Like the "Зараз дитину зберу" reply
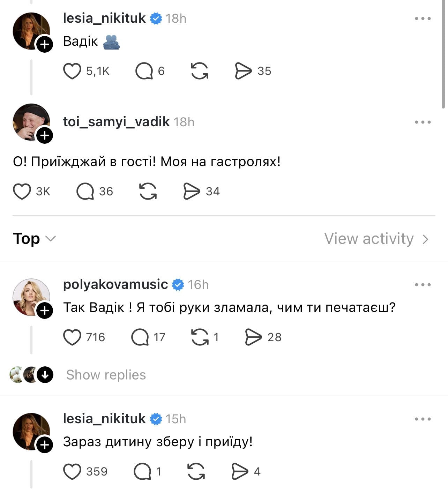Screen dimensions: 448x493 click(x=72, y=471)
